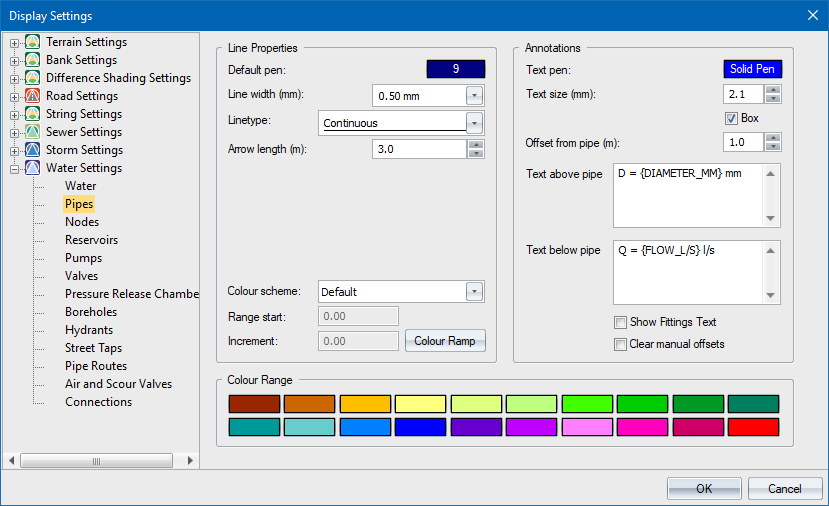The height and width of the screenshot is (506, 829).
Task: Open the Linetype dropdown
Action: point(475,123)
